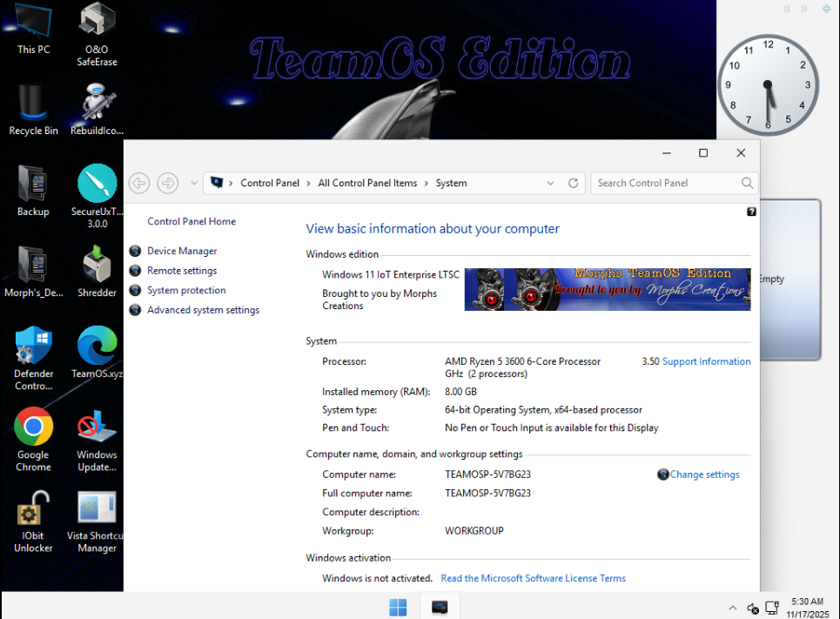Open the recent locations dropdown arrow
Image resolution: width=840 pixels, height=619 pixels.
coord(193,183)
